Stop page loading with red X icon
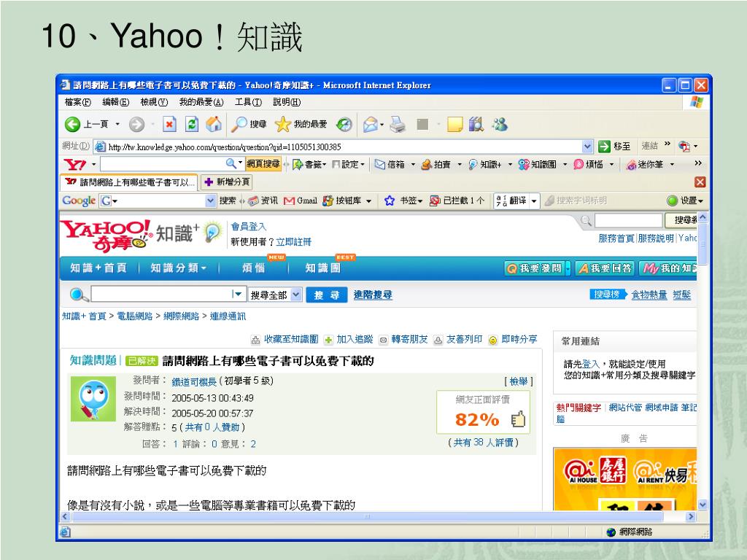Viewport: 747px width, 560px height. pos(169,125)
